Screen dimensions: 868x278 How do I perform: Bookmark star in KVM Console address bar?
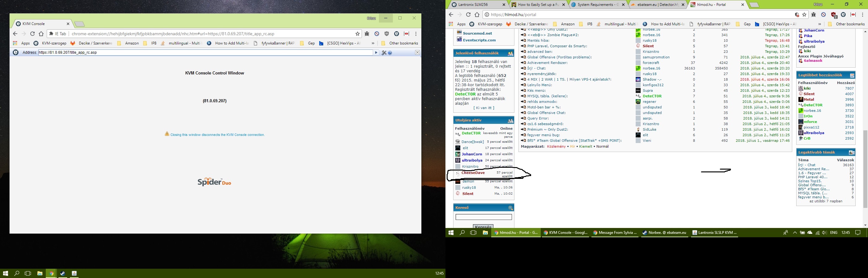pyautogui.click(x=358, y=34)
